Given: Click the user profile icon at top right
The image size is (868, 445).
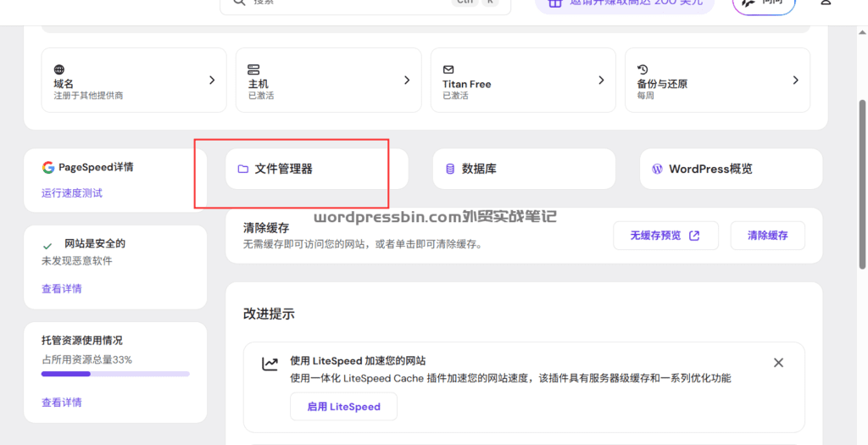Looking at the screenshot, I should click(826, 3).
